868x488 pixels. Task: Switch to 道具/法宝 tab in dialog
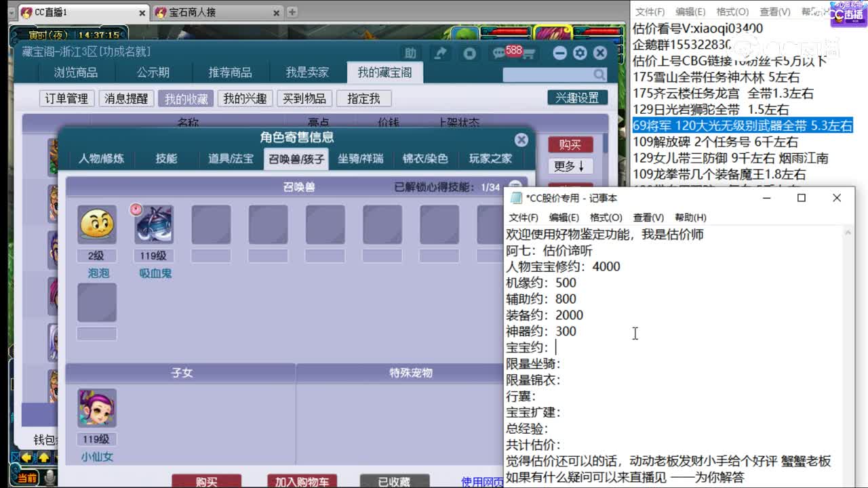231,159
